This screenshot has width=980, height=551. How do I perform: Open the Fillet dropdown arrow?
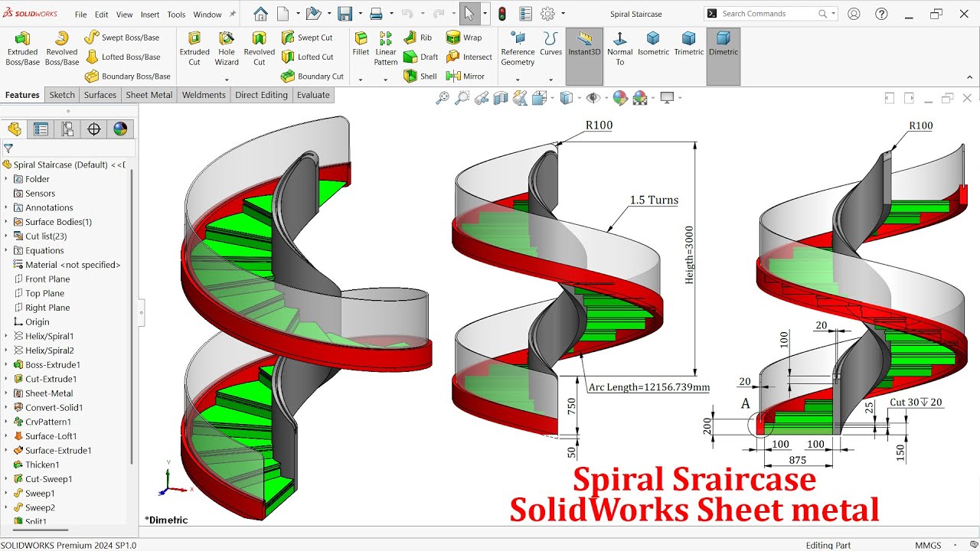coord(361,79)
